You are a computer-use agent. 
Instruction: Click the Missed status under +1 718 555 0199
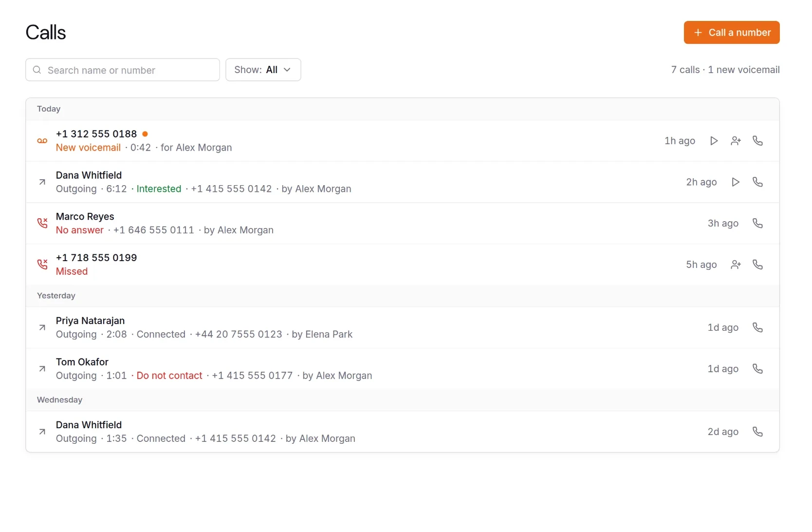pyautogui.click(x=72, y=271)
